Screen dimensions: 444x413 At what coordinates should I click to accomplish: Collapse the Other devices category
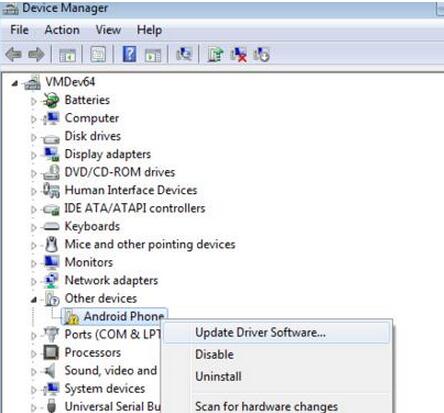pyautogui.click(x=34, y=300)
